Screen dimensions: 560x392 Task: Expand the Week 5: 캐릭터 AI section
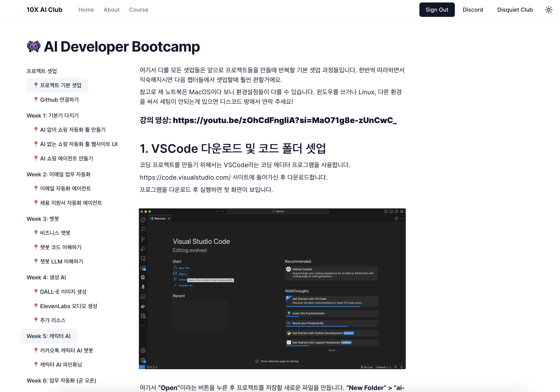click(x=49, y=336)
